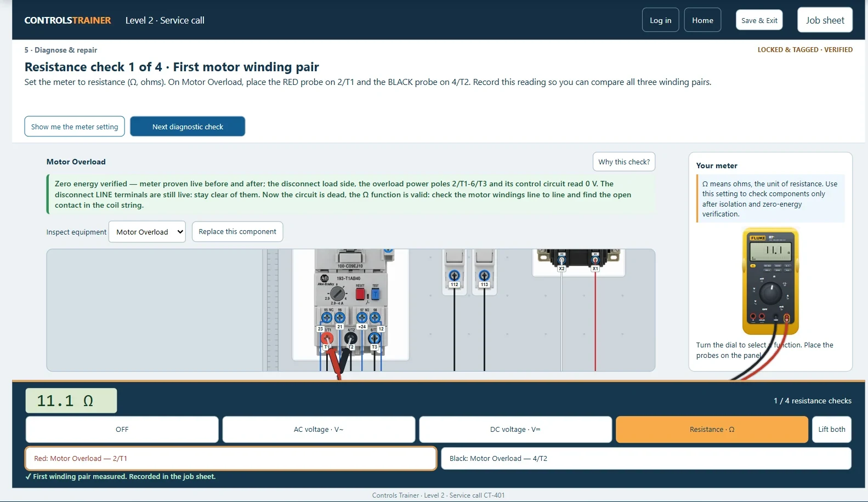Click Replace this component
Screen dimensions: 868x502
(x=237, y=232)
